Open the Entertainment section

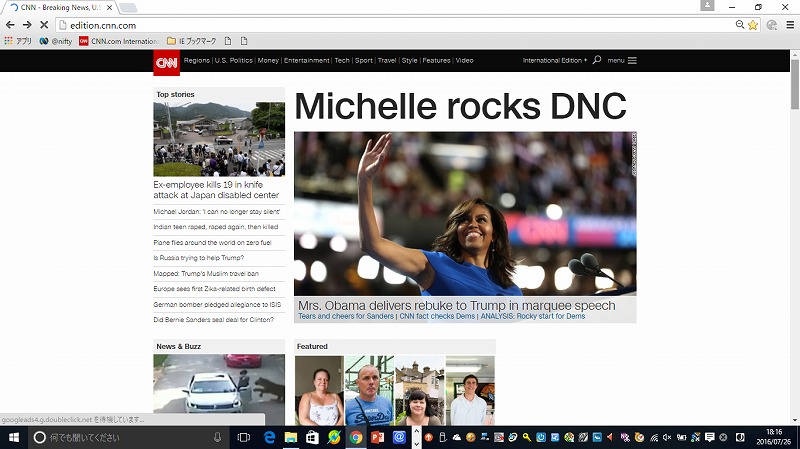click(307, 60)
